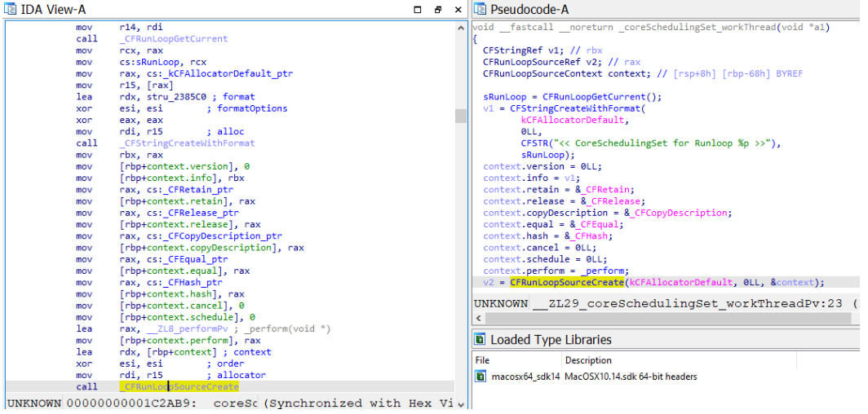Switch to the IDA View-A tab
This screenshot has width=868, height=414.
(x=52, y=10)
